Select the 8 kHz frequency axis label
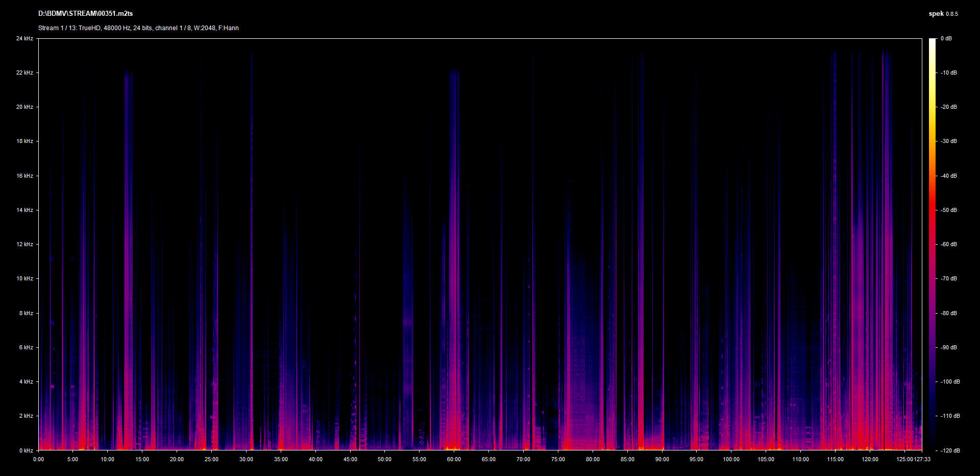This screenshot has height=476, width=980. [x=26, y=313]
